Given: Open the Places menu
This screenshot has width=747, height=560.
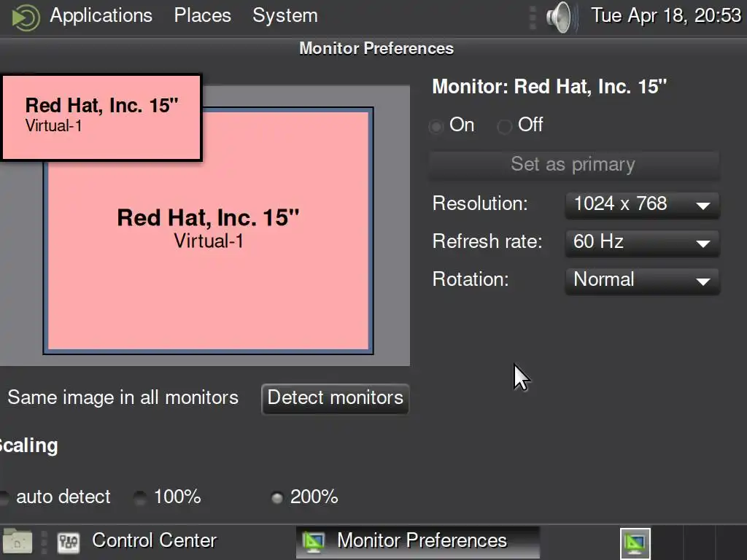Looking at the screenshot, I should pyautogui.click(x=203, y=16).
